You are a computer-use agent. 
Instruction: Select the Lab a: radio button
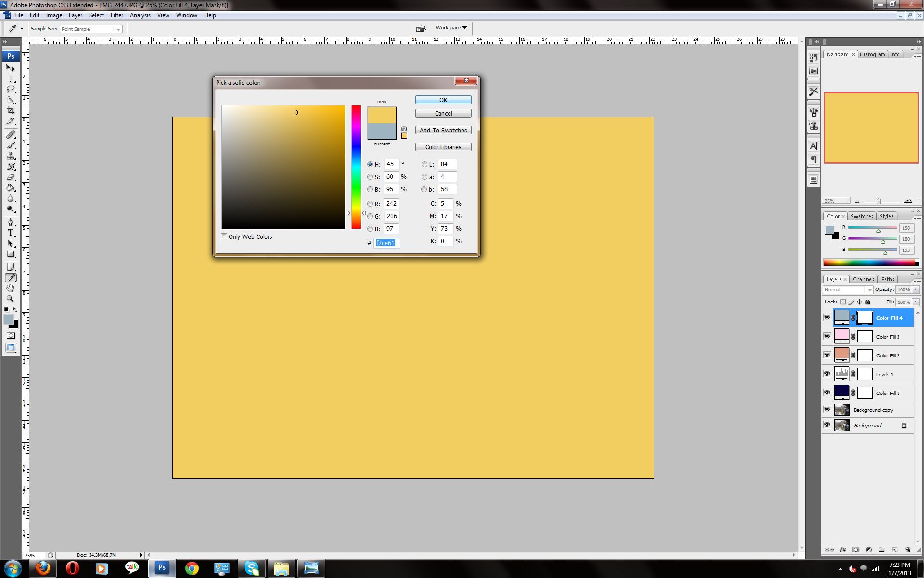coord(424,177)
